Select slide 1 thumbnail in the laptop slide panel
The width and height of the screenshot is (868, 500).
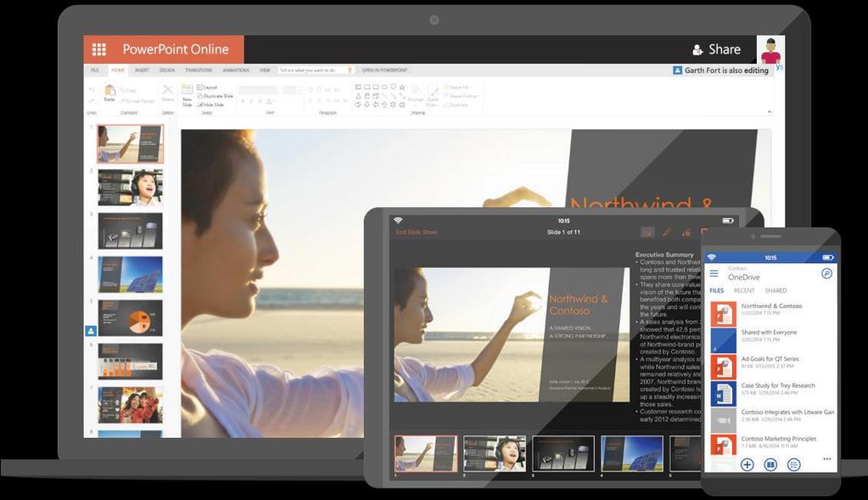130,144
